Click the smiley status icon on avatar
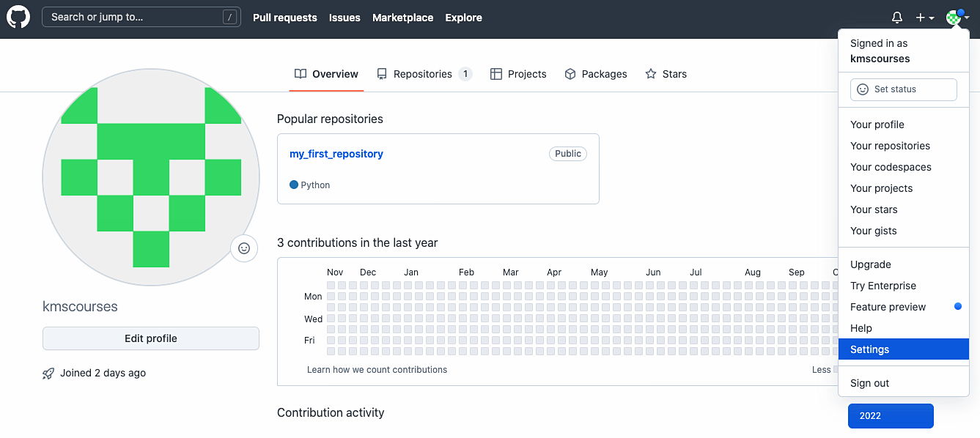Image resolution: width=980 pixels, height=438 pixels. [243, 248]
